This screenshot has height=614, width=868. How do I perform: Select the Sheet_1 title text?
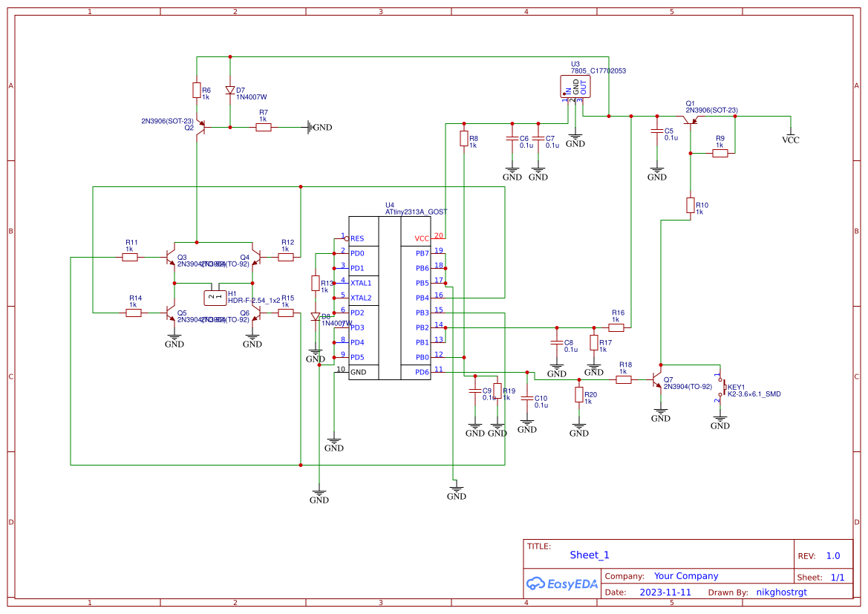pyautogui.click(x=590, y=555)
